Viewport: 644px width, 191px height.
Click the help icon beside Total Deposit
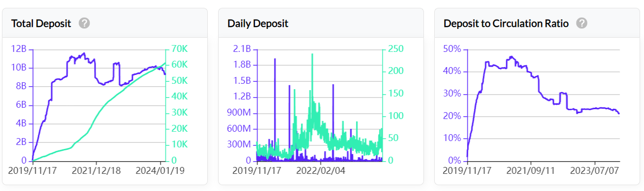click(x=84, y=23)
